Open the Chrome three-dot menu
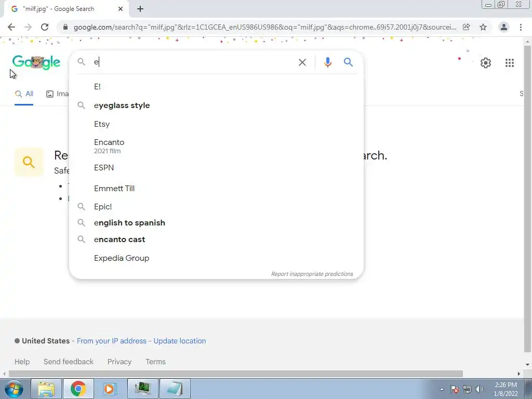Screen dimensions: 532x399 coord(521,27)
